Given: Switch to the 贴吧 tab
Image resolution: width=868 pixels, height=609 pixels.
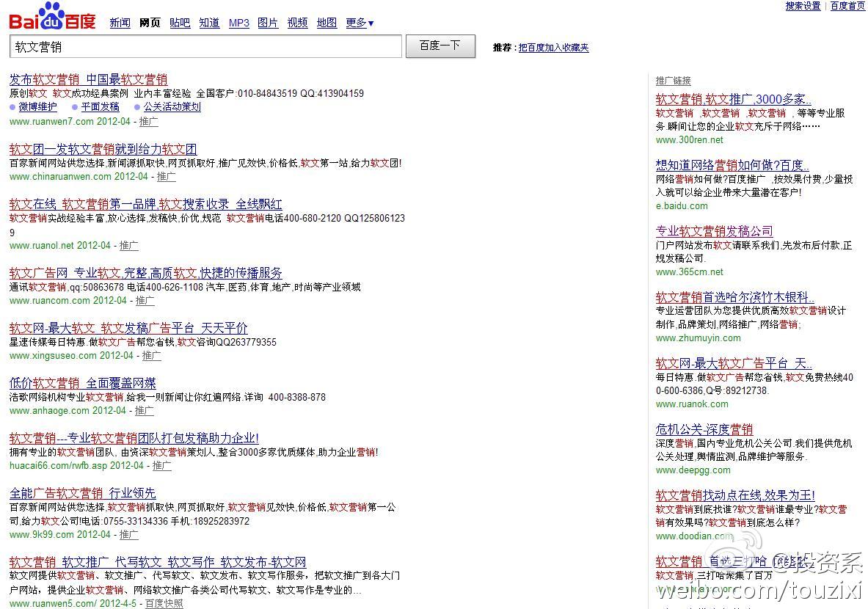Looking at the screenshot, I should coord(180,23).
